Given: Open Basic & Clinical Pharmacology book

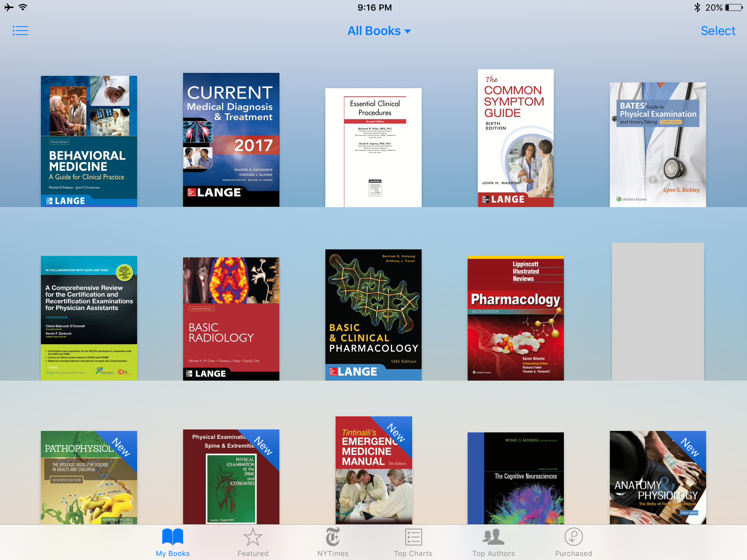Looking at the screenshot, I should [x=373, y=315].
